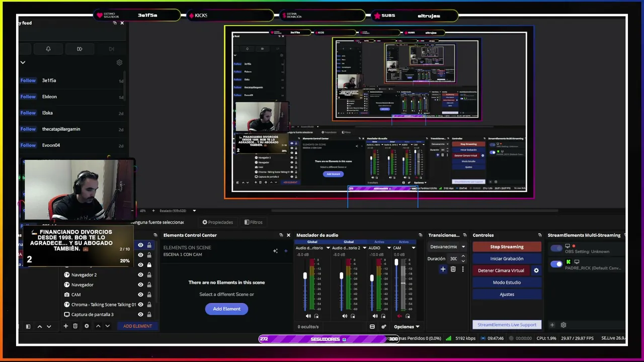
Task: Open the Propiedades source tab
Action: 218,222
